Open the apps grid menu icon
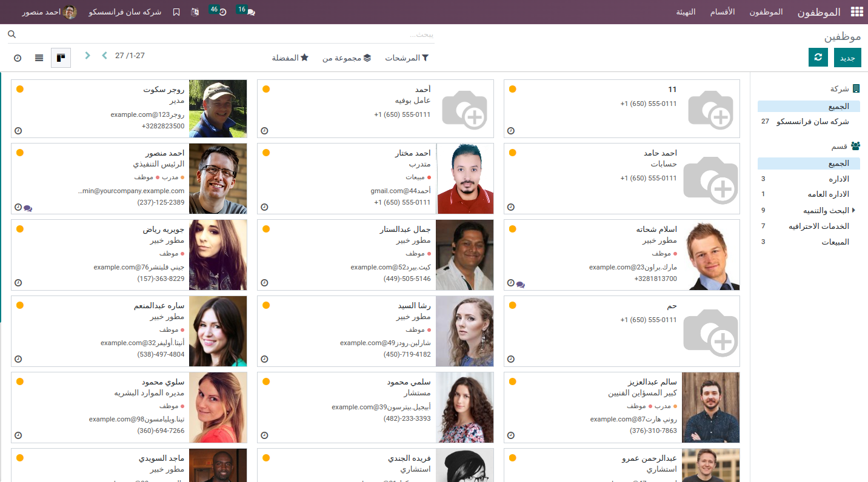The image size is (868, 482). click(x=856, y=12)
